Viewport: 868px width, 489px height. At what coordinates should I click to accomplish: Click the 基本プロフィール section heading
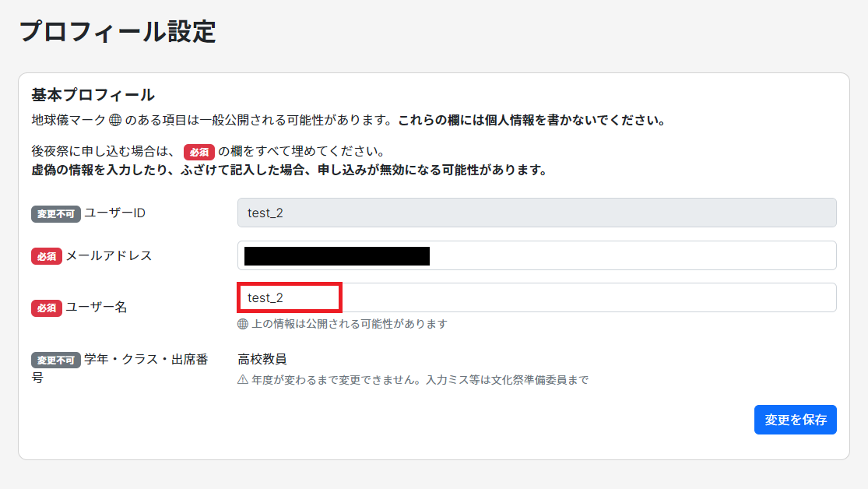point(93,96)
